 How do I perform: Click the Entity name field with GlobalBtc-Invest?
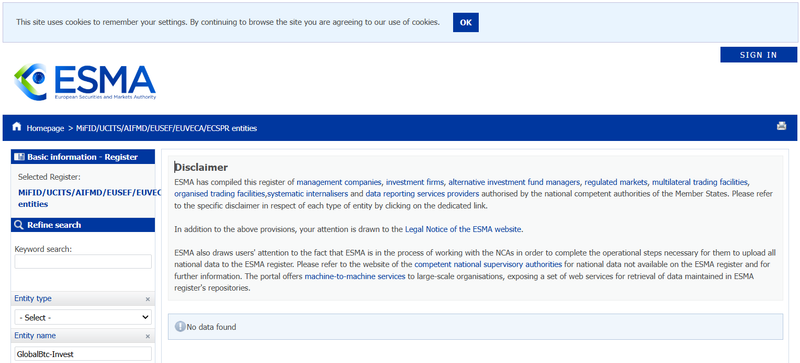(83, 354)
